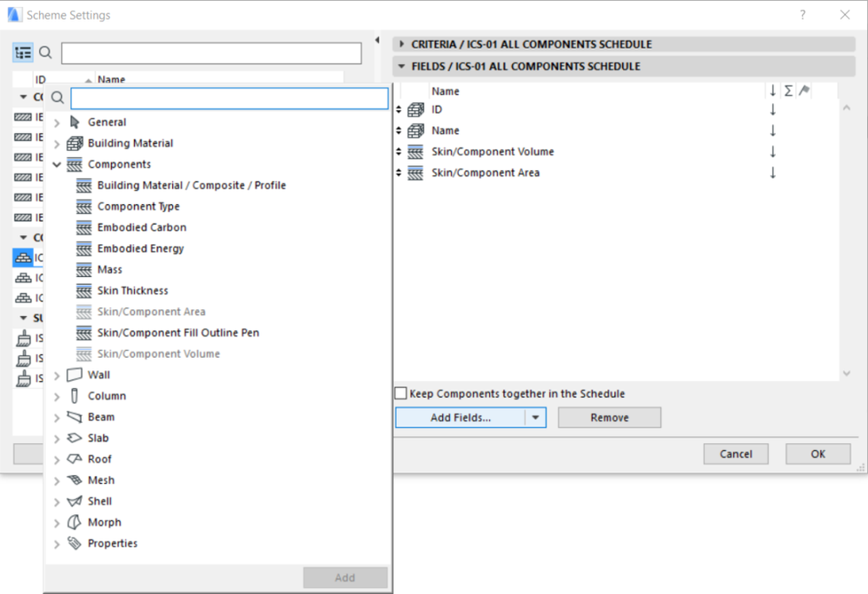Viewport: 868px width, 594px height.
Task: Collapse the FIELDS / ICS-01 panel
Action: (x=401, y=66)
